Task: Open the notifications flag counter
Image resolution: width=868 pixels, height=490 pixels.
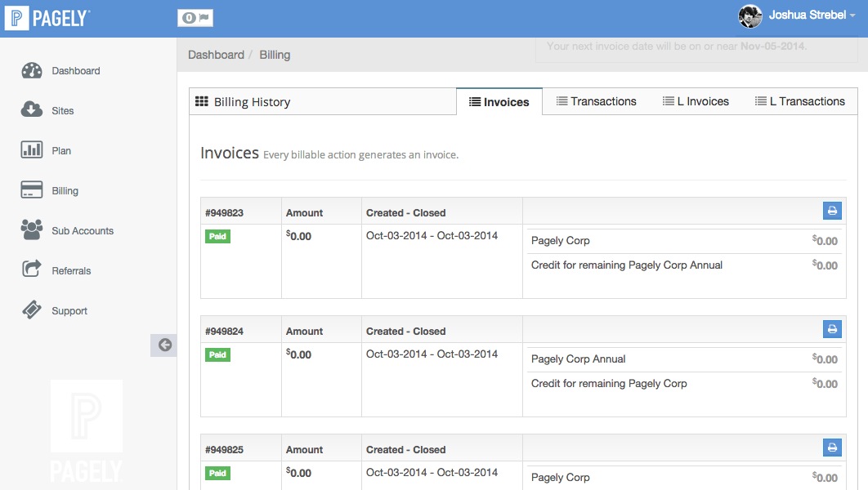Action: [195, 18]
